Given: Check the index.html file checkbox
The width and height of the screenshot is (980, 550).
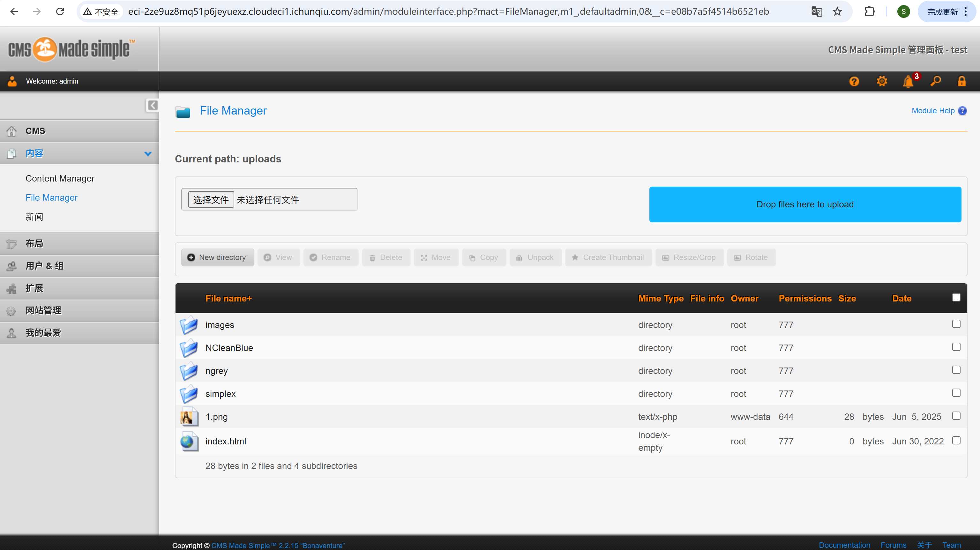Looking at the screenshot, I should coord(956,440).
